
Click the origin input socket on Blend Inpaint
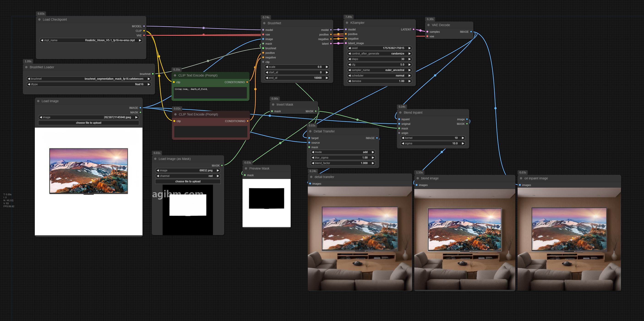click(x=399, y=133)
